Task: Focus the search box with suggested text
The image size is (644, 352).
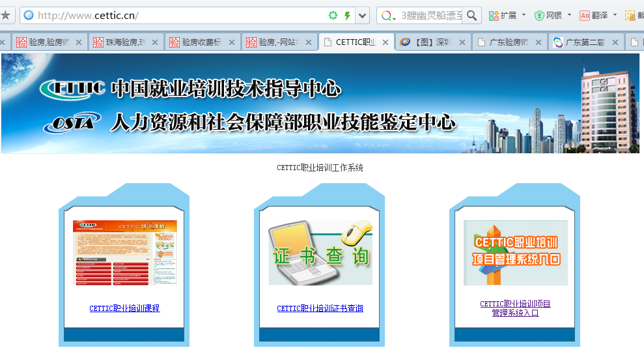Action: click(431, 16)
